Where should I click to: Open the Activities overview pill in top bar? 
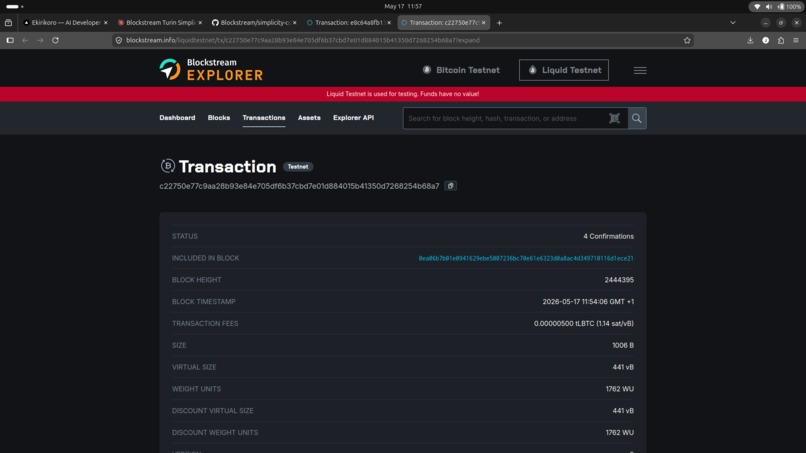(x=14, y=7)
